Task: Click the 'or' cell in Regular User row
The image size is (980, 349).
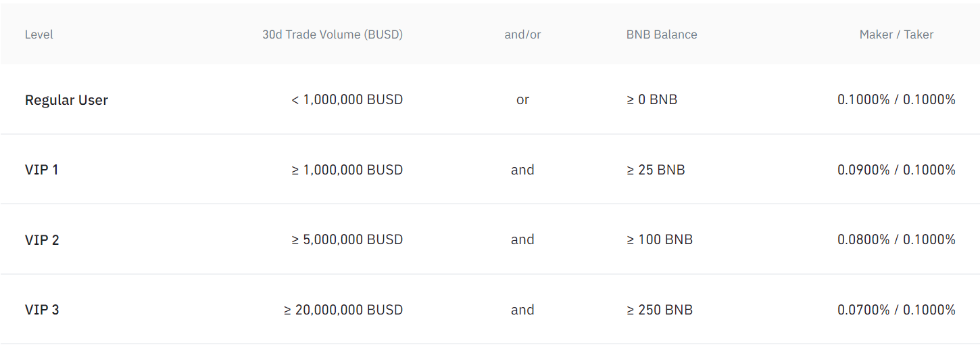Action: pyautogui.click(x=522, y=100)
